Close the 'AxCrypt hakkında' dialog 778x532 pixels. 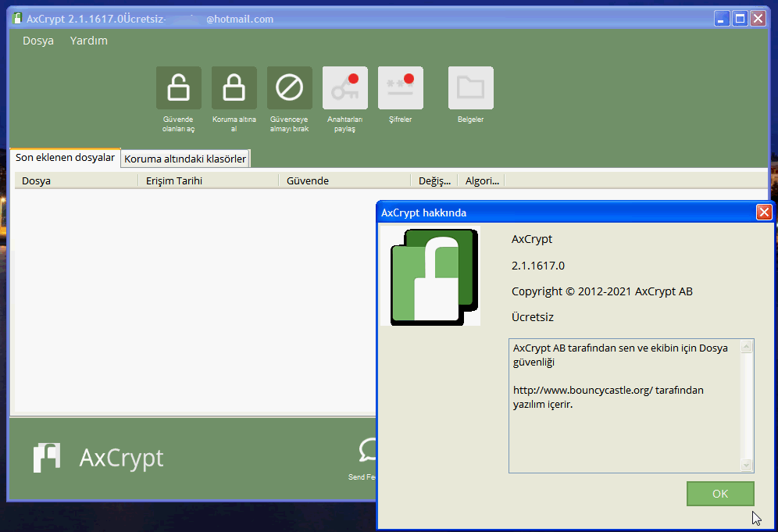pyautogui.click(x=764, y=212)
